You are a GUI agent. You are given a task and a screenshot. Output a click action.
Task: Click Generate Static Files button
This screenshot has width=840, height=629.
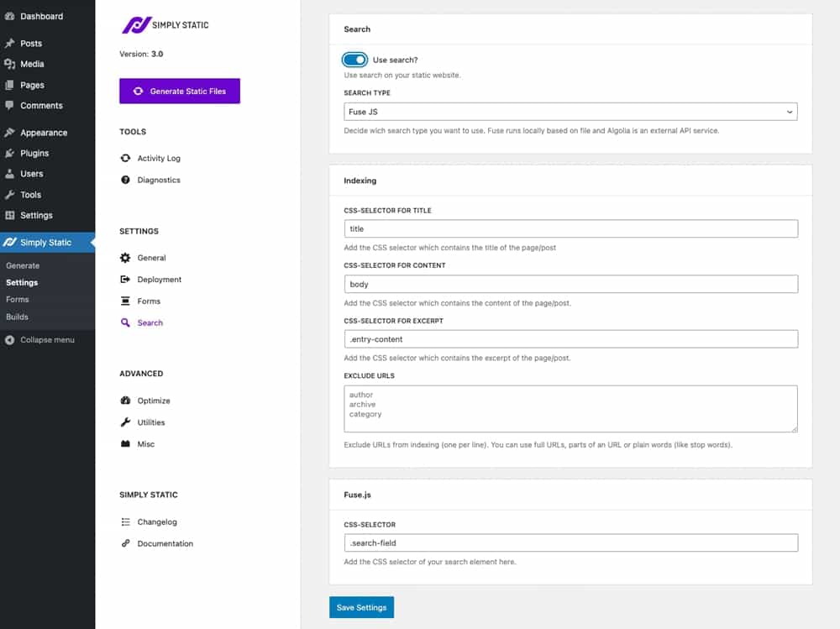pos(180,91)
